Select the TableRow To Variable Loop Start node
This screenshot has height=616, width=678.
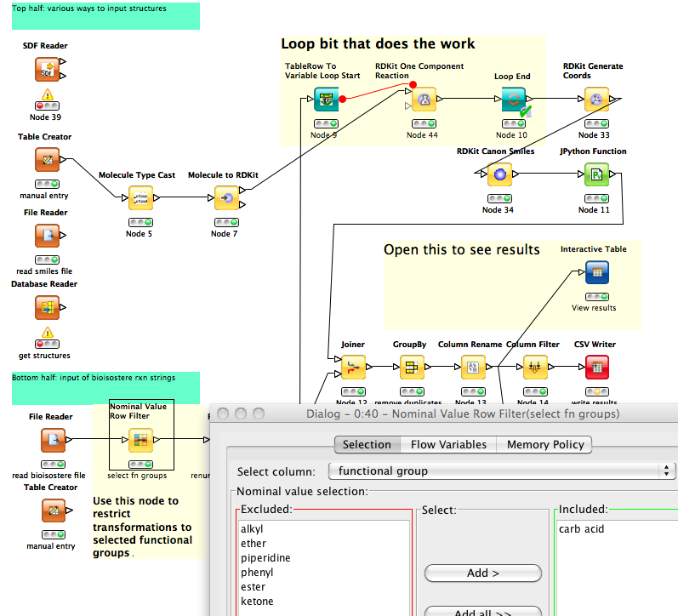(x=326, y=100)
